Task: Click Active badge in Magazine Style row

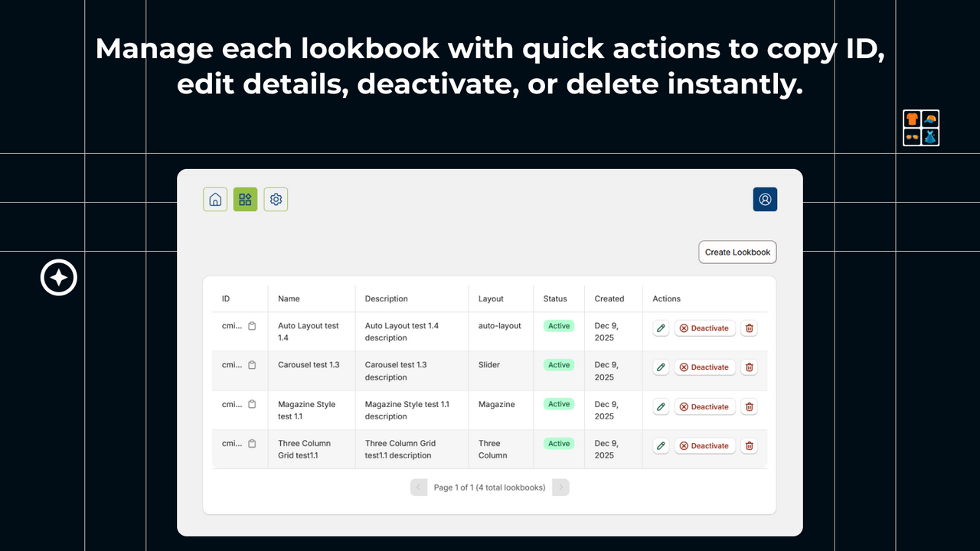Action: [559, 404]
